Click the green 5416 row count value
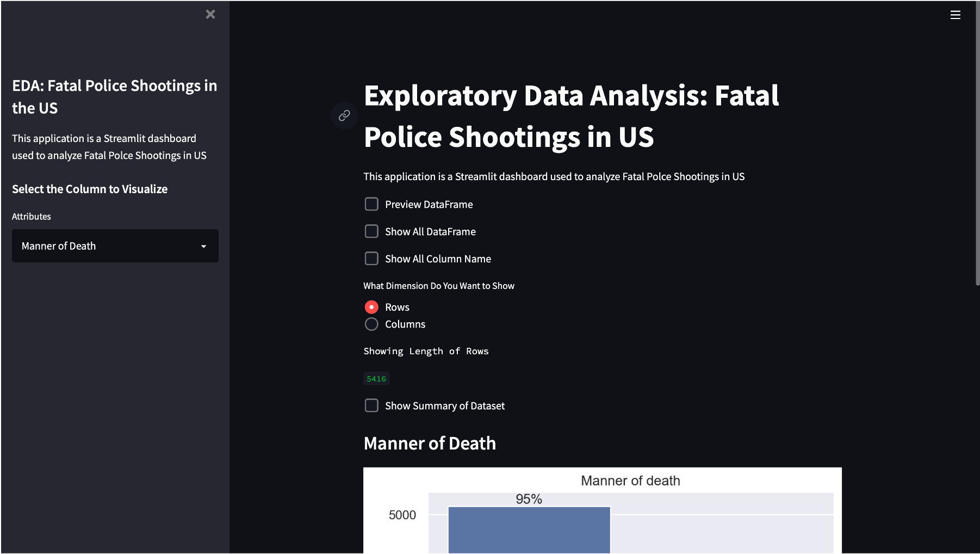 (376, 379)
